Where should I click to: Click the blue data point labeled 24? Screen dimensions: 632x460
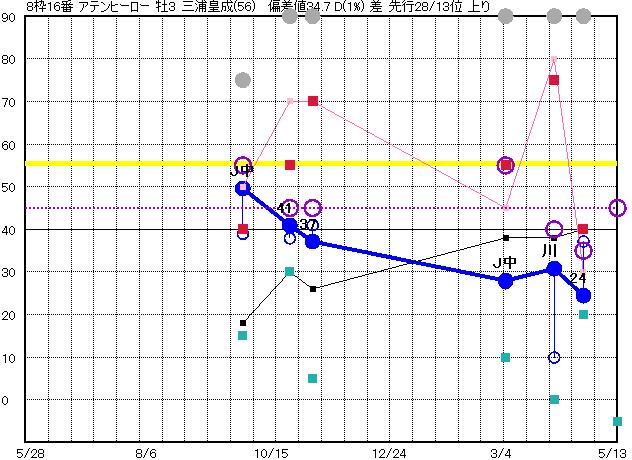pyautogui.click(x=583, y=295)
